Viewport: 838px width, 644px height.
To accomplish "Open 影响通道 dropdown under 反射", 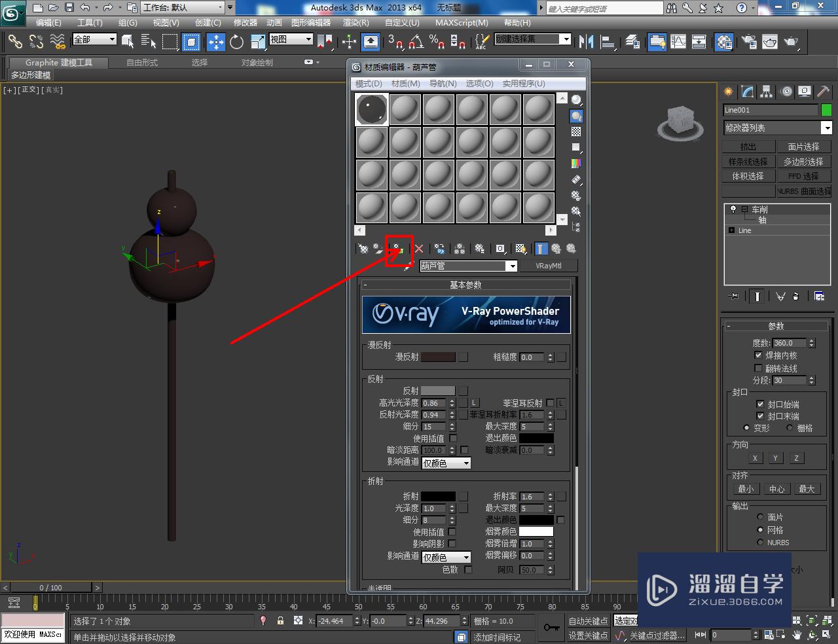I will point(446,463).
